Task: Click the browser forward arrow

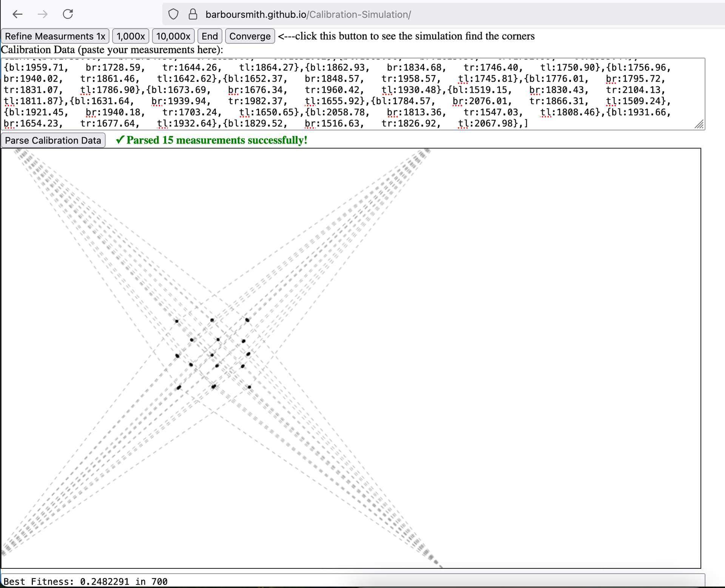Action: [x=43, y=14]
